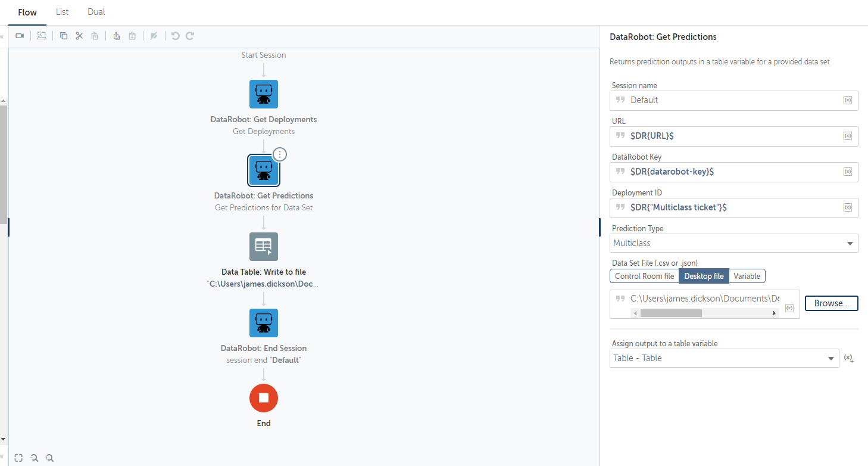Select the DataRobot: Get Predictions node
The height and width of the screenshot is (466, 868).
coord(264,170)
